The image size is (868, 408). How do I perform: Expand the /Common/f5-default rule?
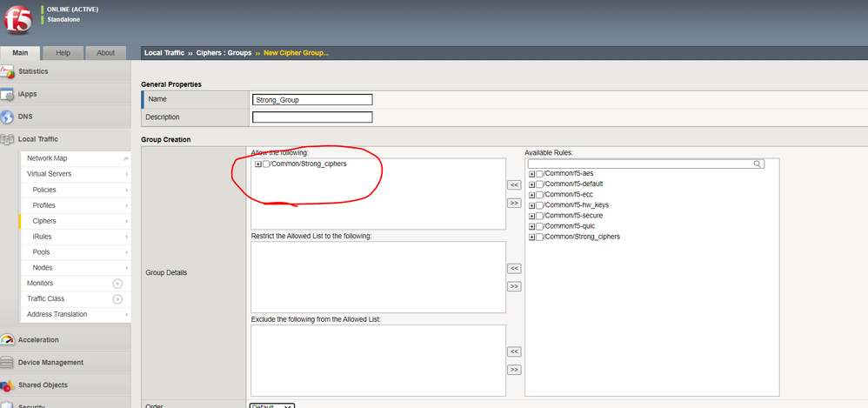tap(532, 184)
